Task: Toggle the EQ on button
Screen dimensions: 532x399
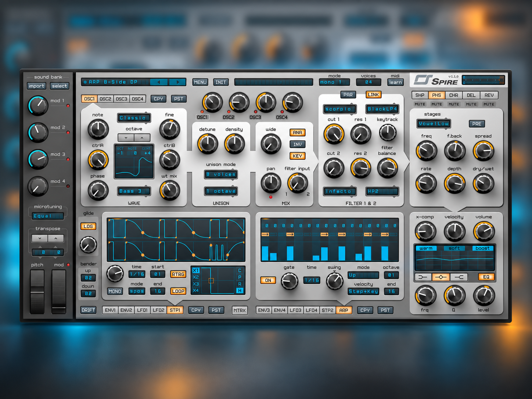Action: [486, 277]
